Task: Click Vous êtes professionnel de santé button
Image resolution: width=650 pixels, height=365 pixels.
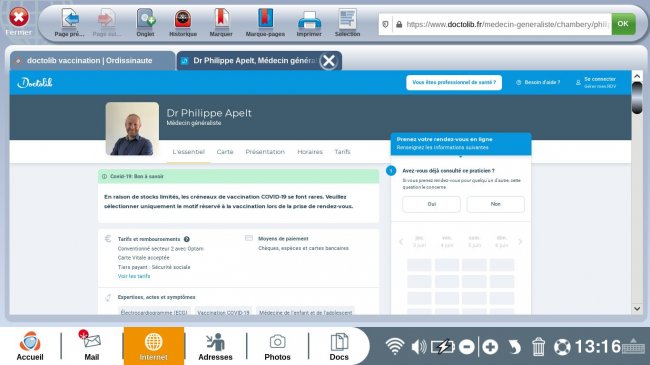Action: (454, 83)
